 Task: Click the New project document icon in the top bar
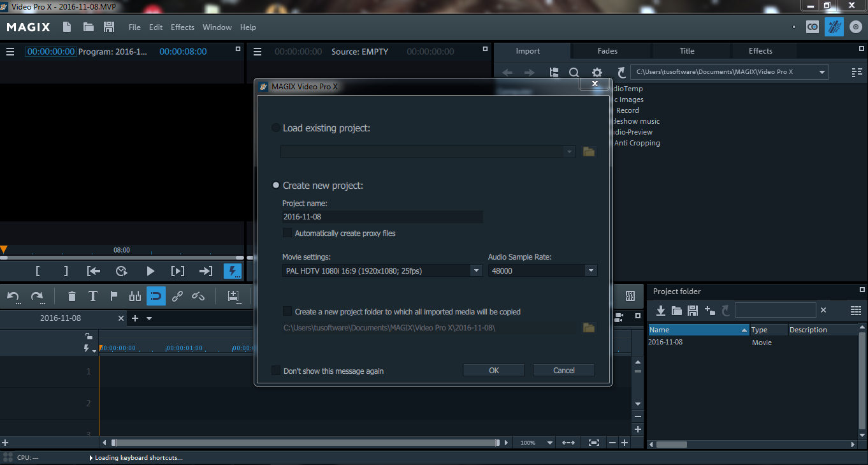[67, 27]
